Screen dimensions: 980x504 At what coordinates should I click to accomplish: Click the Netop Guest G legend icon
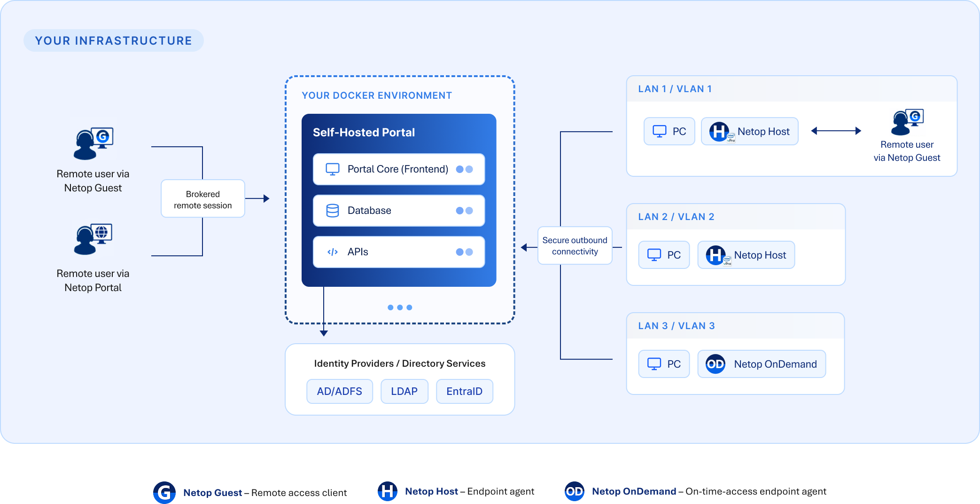164,492
